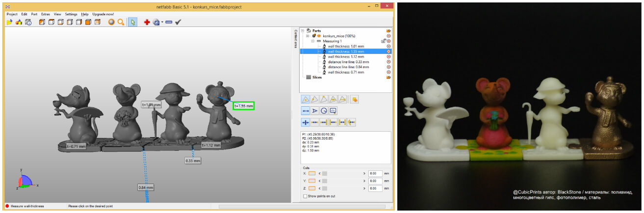This screenshot has height=213, width=644.
Task: Click the Y cut value field
Action: [375, 181]
